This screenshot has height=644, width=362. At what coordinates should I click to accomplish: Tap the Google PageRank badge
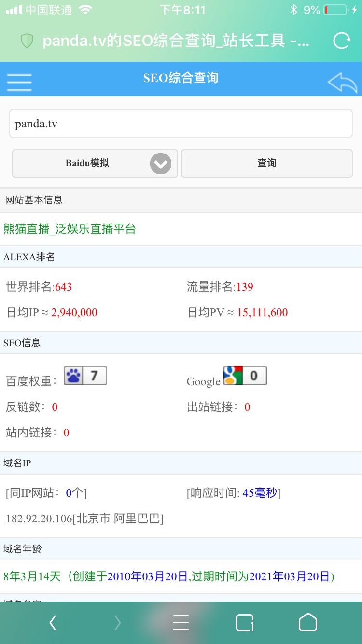(245, 376)
